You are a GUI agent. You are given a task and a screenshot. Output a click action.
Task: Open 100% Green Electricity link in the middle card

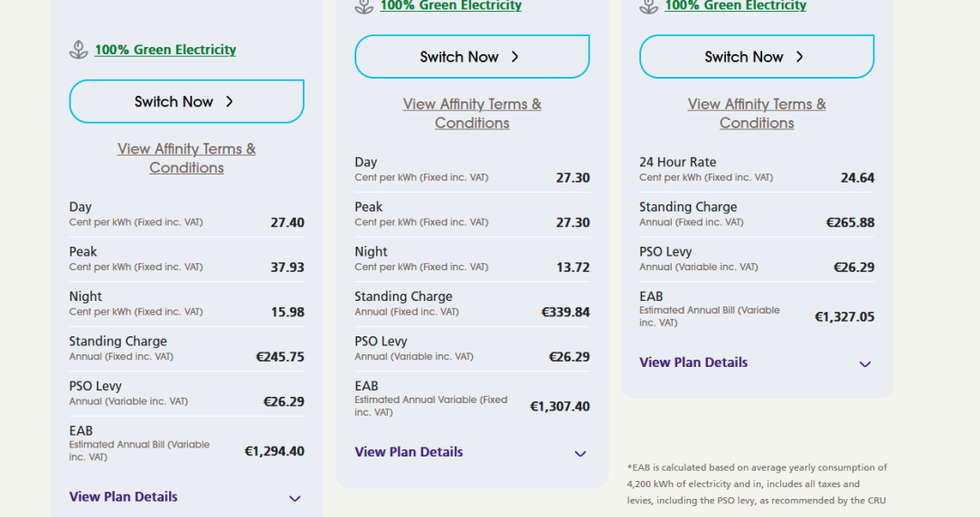[451, 6]
